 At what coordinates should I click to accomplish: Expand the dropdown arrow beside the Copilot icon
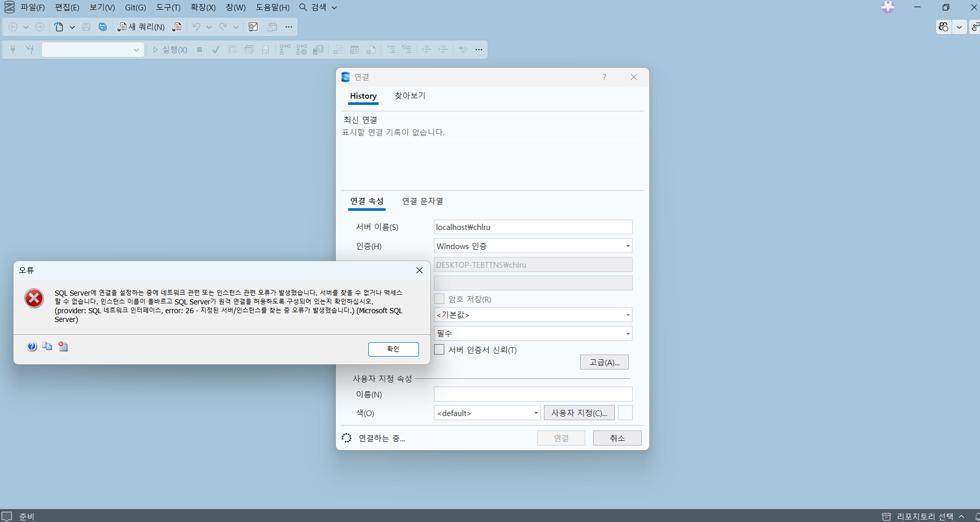[959, 27]
